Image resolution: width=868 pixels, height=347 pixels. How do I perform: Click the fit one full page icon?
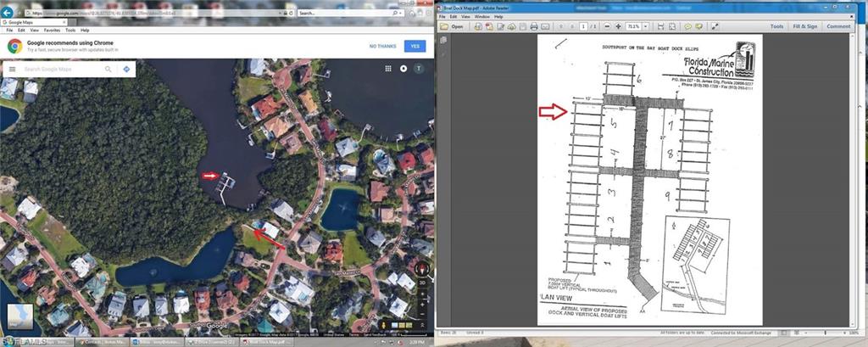point(672,26)
